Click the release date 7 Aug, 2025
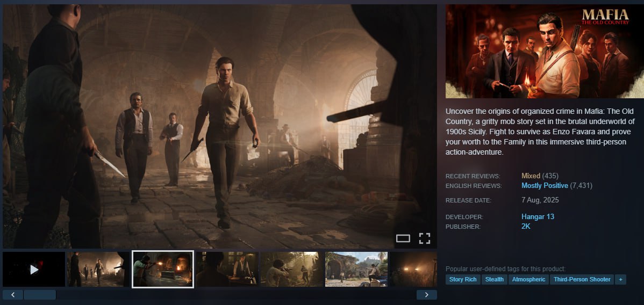 (540, 200)
